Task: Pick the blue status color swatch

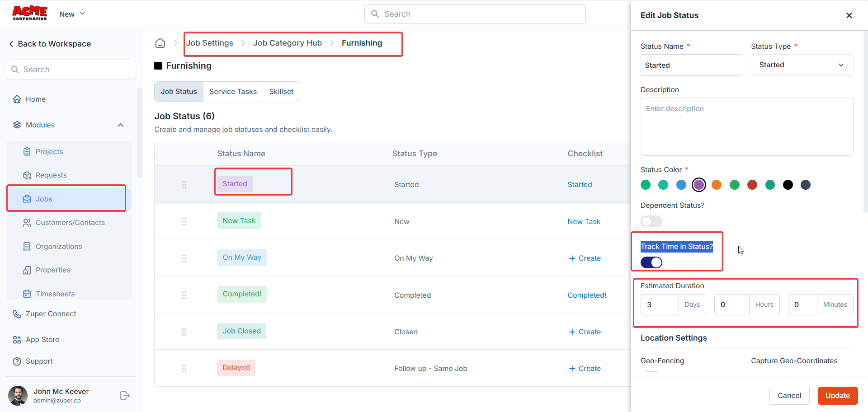Action: pos(681,185)
